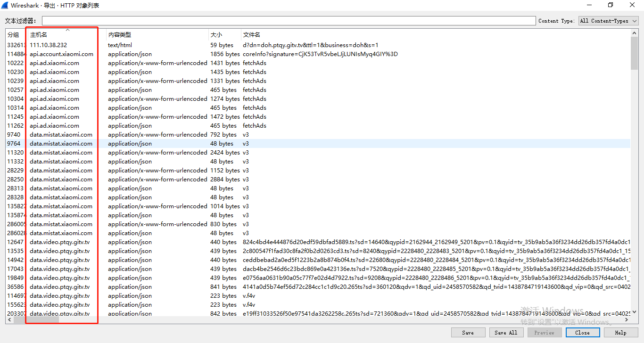Click the "2884 bytes" size cell
Viewport: 644px width, 343px height.
click(225, 180)
